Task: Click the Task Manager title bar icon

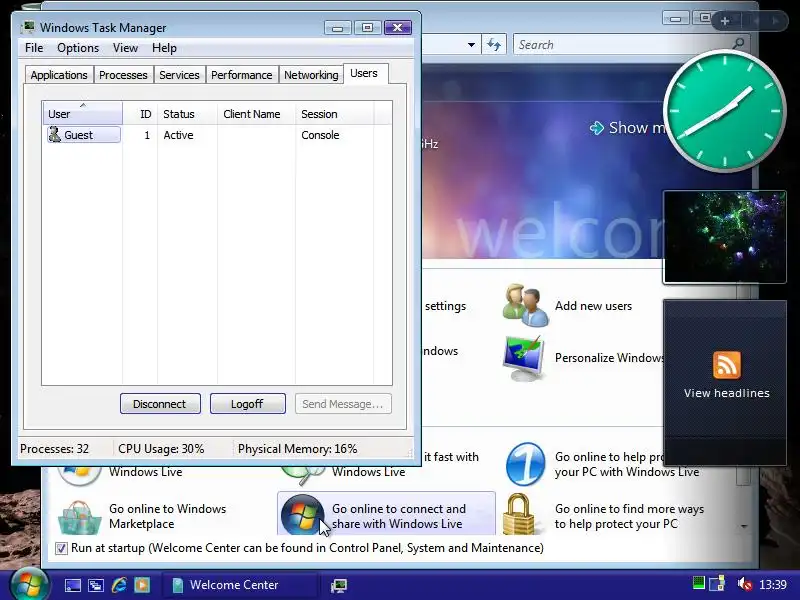Action: 29,27
